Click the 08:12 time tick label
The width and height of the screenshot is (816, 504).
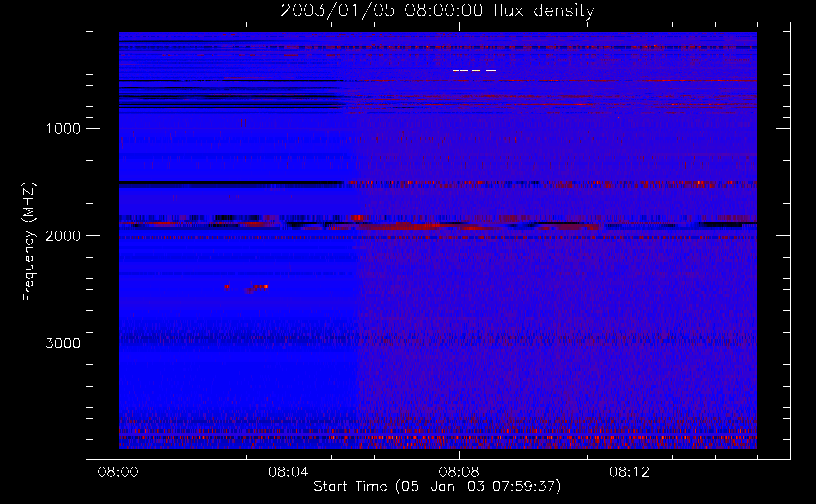[629, 472]
